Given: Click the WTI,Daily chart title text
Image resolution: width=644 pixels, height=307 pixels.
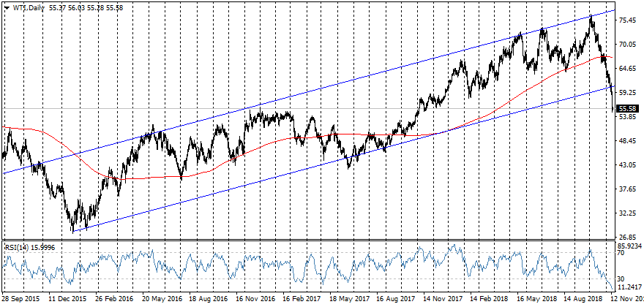Looking at the screenshot, I should click(x=28, y=7).
